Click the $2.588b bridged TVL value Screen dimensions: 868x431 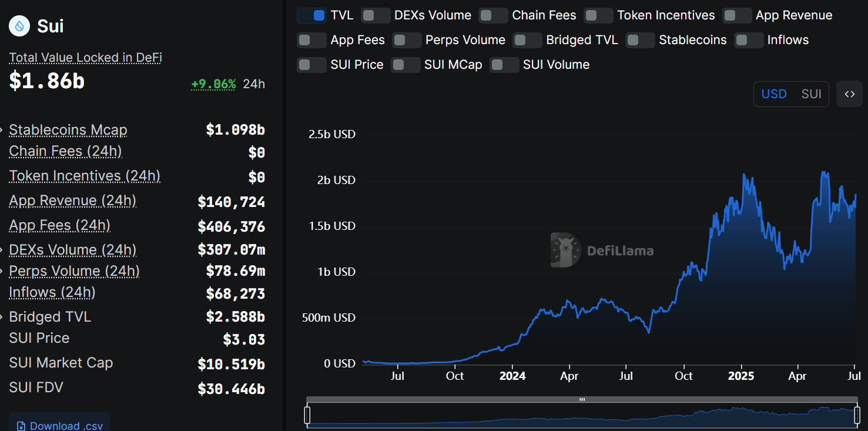235,317
